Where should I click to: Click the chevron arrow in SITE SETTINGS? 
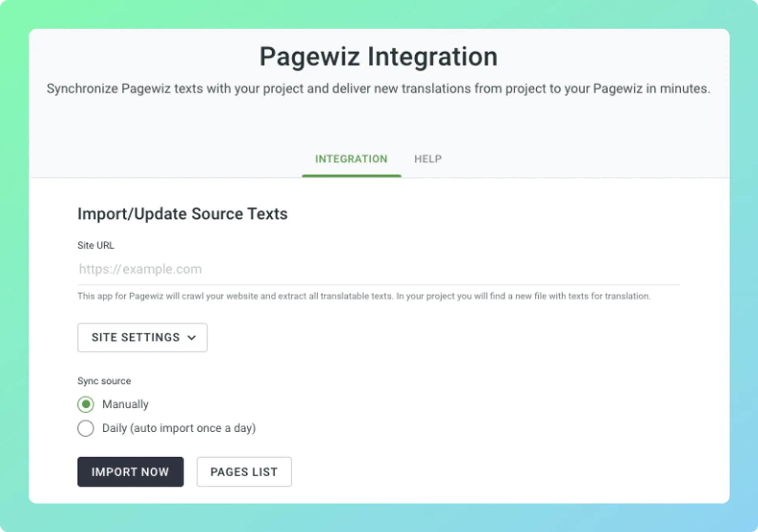click(191, 338)
